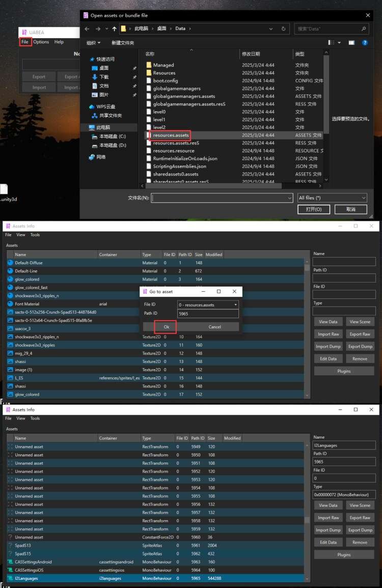Click Export Dump beside the I2Languages details

pos(360,530)
